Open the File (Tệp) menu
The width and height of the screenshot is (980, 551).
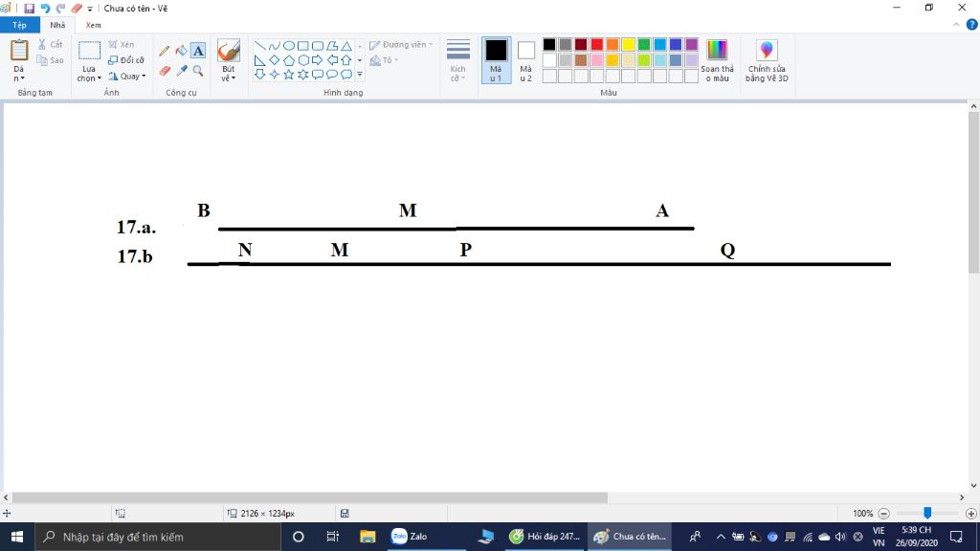(x=19, y=25)
